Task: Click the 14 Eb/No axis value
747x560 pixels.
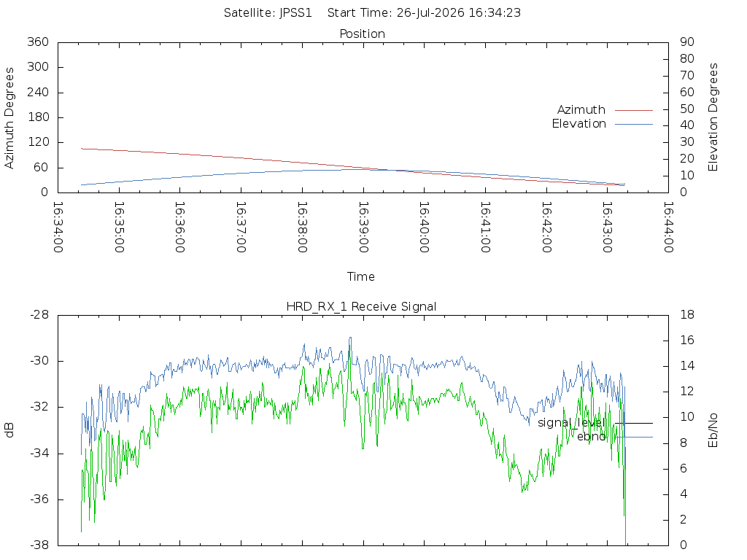Action: 687,366
